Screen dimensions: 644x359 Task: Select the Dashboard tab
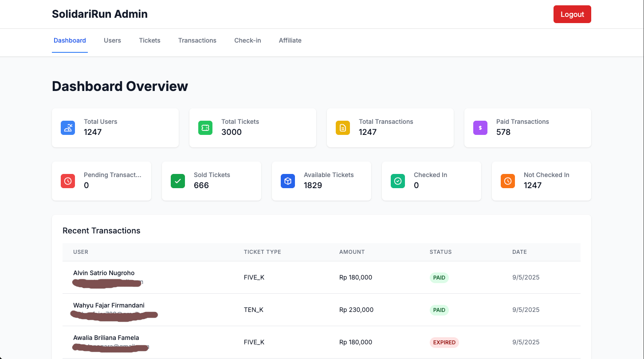click(x=70, y=40)
